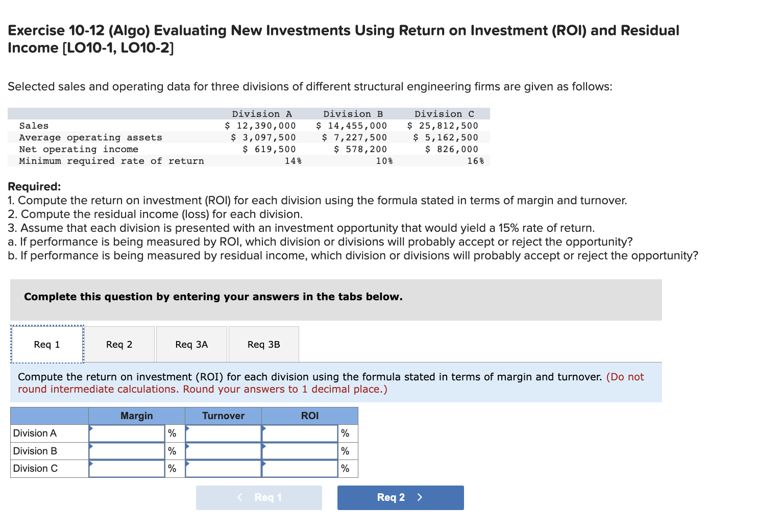The width and height of the screenshot is (779, 532).
Task: Open the Req 3B tab
Action: tap(263, 344)
